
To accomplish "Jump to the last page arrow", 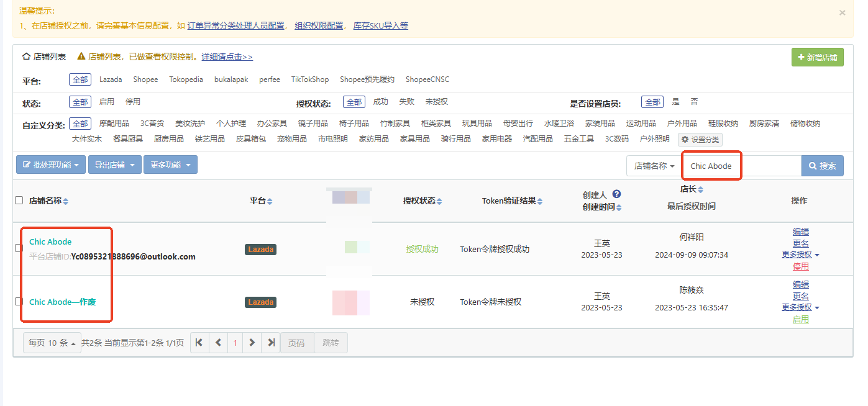I will tap(270, 343).
